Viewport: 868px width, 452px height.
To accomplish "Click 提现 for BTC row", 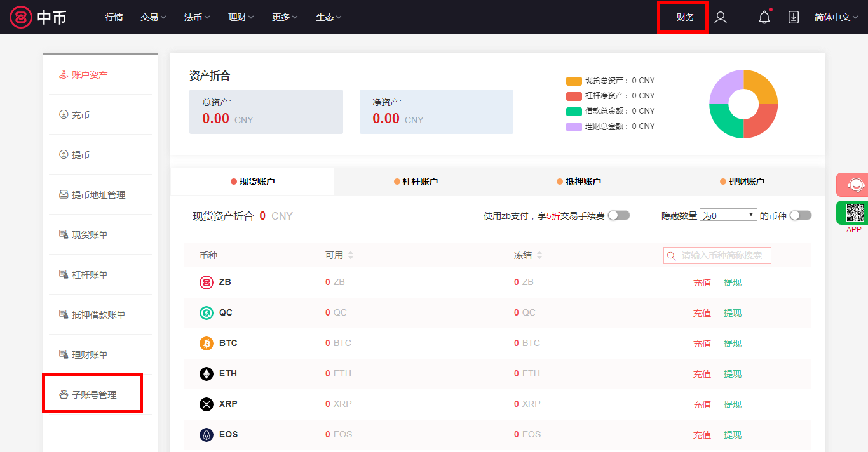I will point(733,343).
